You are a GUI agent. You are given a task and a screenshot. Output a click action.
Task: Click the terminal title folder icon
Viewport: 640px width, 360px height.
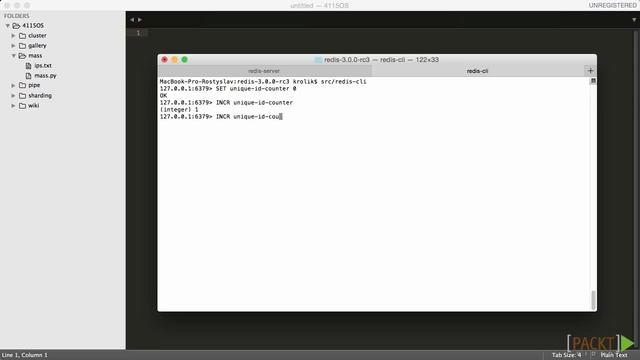coord(318,60)
